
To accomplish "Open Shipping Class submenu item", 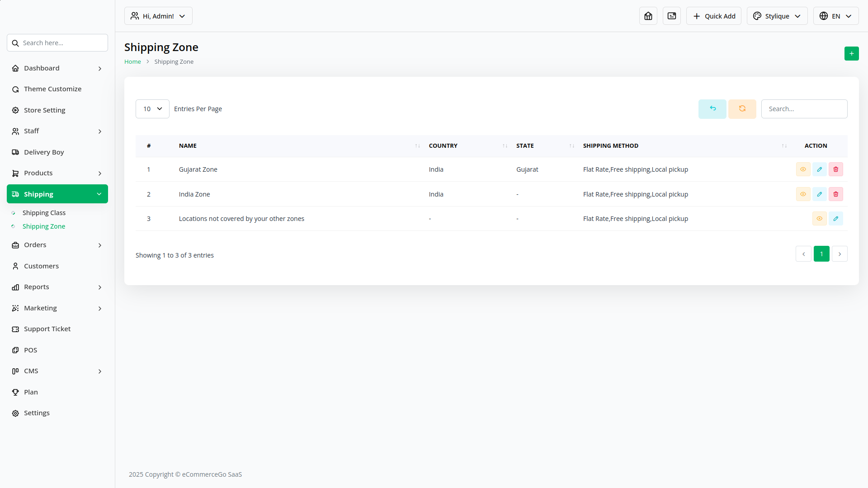I will (44, 213).
